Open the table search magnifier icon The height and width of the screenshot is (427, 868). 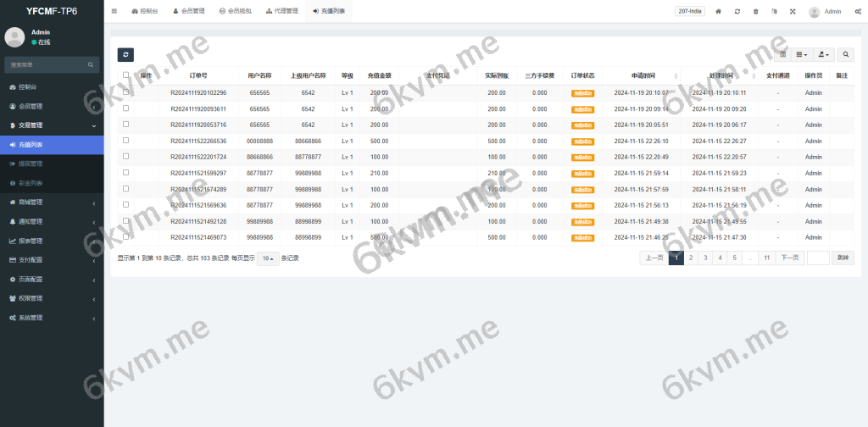(x=846, y=54)
